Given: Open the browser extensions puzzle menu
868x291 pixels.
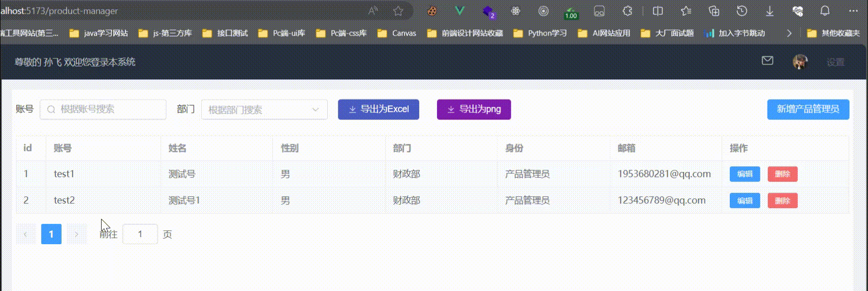Looking at the screenshot, I should (628, 11).
